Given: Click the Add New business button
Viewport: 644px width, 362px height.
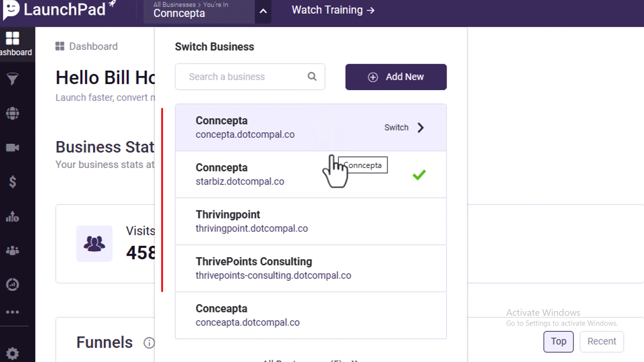Looking at the screenshot, I should (x=396, y=77).
